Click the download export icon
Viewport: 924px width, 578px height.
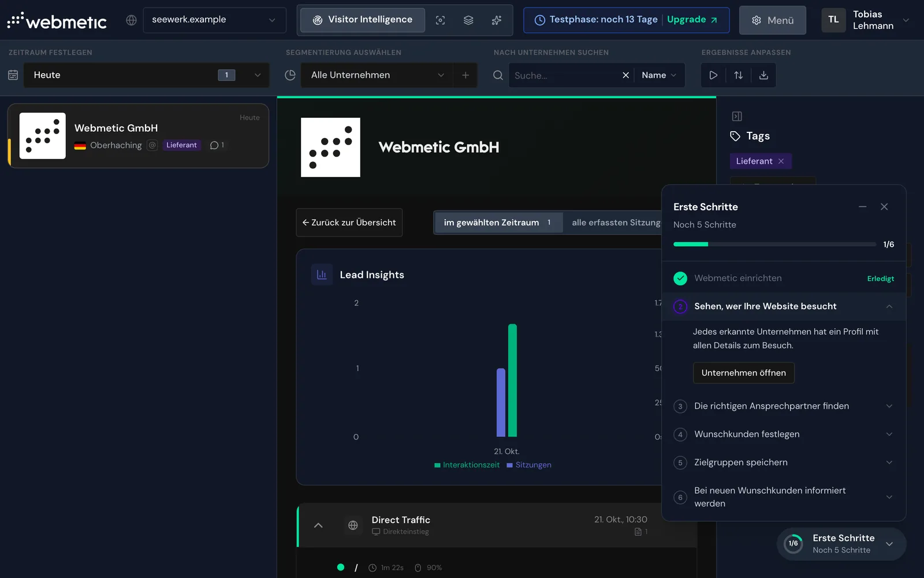coord(763,75)
